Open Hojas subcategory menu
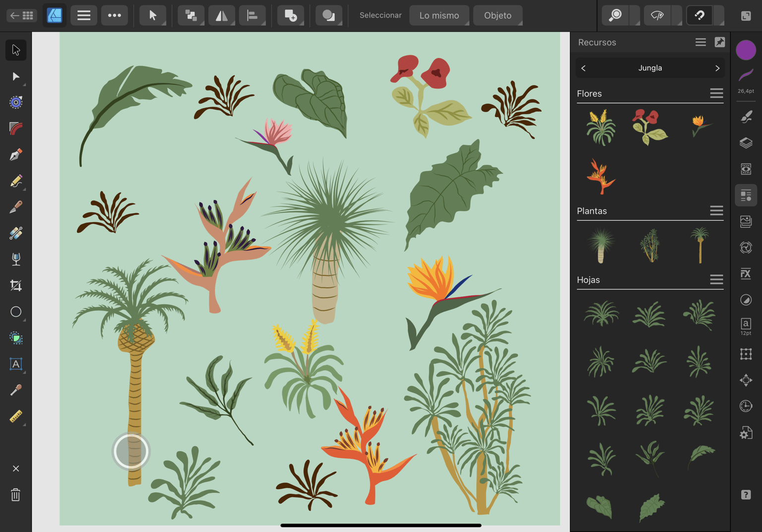Screen dimensions: 762x532 (x=716, y=279)
